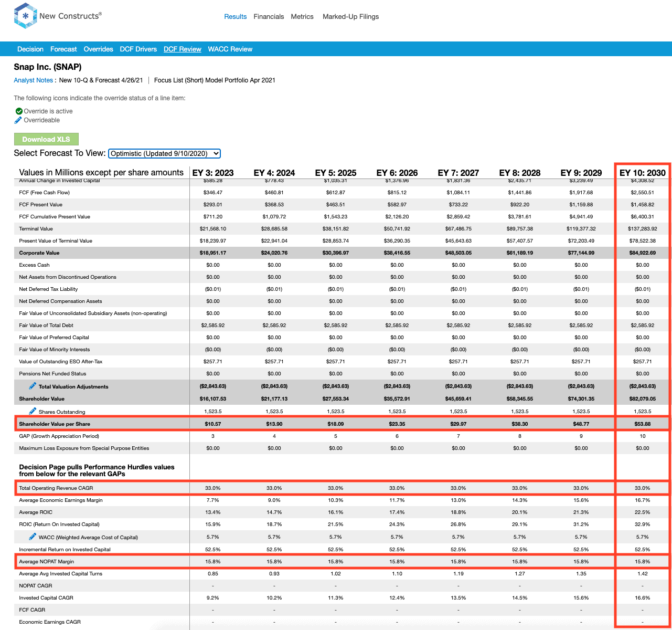This screenshot has width=672, height=630.
Task: Click the $84,922.69 corporate value cell
Action: click(x=643, y=253)
